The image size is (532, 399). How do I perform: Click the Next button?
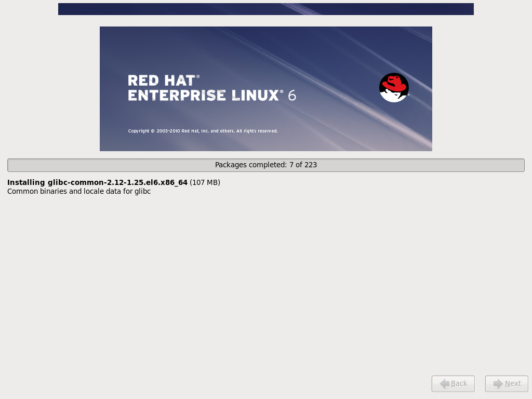(x=506, y=383)
